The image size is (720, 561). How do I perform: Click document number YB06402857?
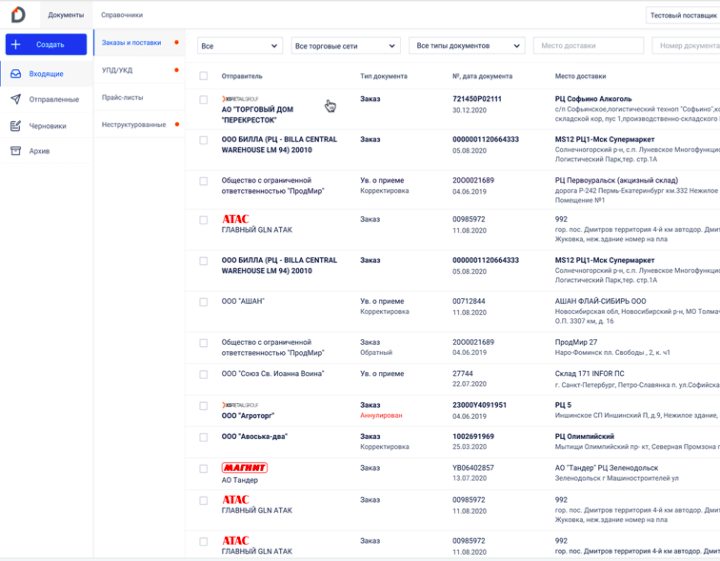pyautogui.click(x=473, y=468)
